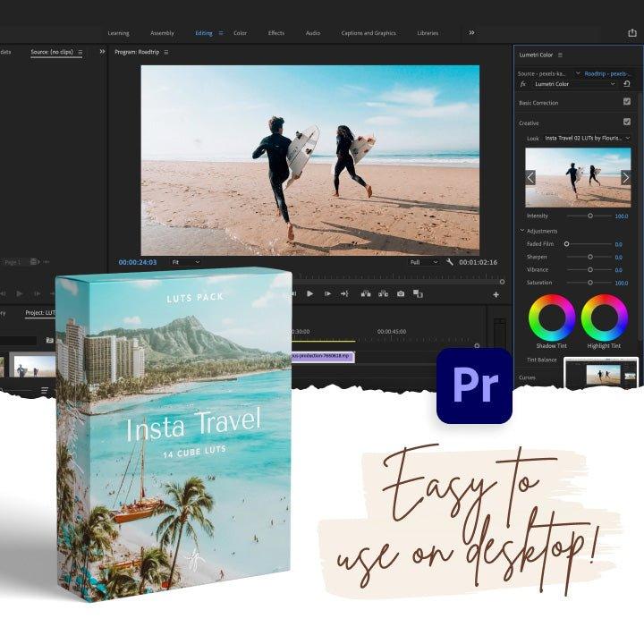Open the Lumetri Color panel menu
Image resolution: width=644 pixels, height=644 pixels.
pyautogui.click(x=560, y=55)
